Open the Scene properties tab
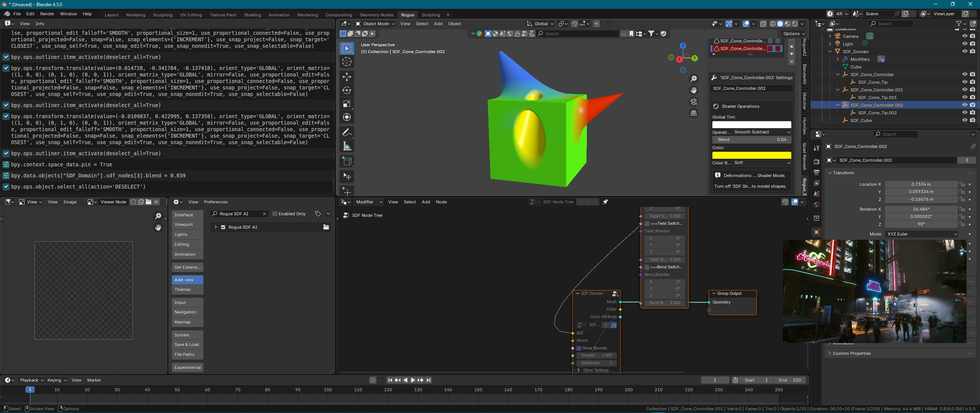The height and width of the screenshot is (413, 980). pyautogui.click(x=817, y=194)
